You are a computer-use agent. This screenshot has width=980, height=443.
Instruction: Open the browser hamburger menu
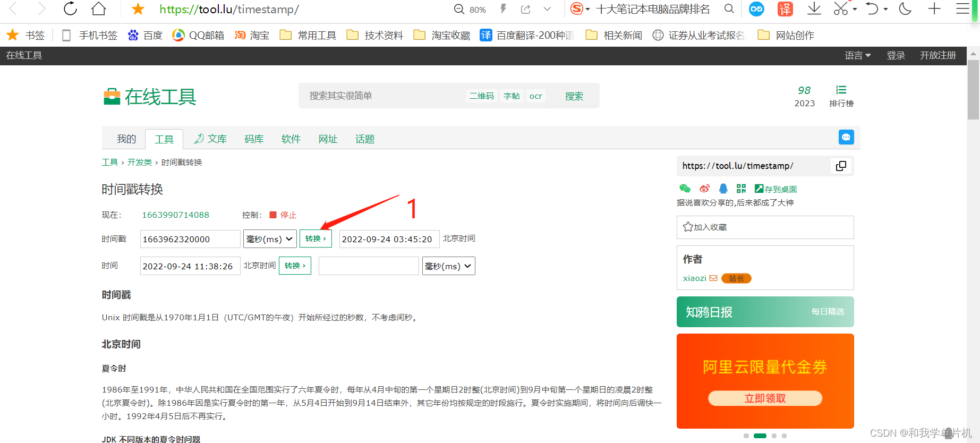(x=962, y=9)
